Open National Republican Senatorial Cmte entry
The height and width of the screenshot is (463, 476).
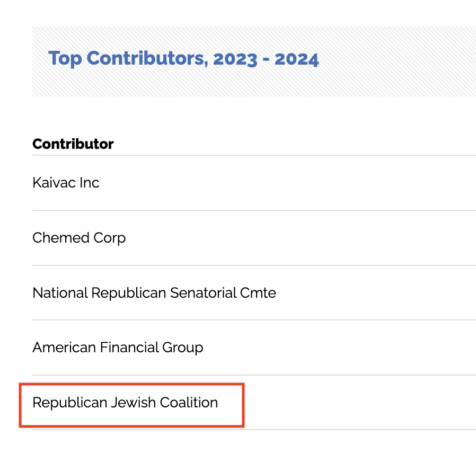click(x=154, y=292)
